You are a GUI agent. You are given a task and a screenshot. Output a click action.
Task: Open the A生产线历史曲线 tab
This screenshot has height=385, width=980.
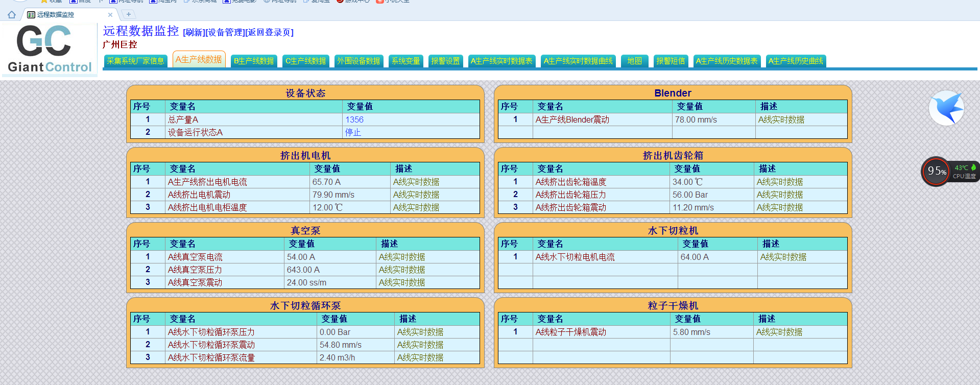[795, 61]
